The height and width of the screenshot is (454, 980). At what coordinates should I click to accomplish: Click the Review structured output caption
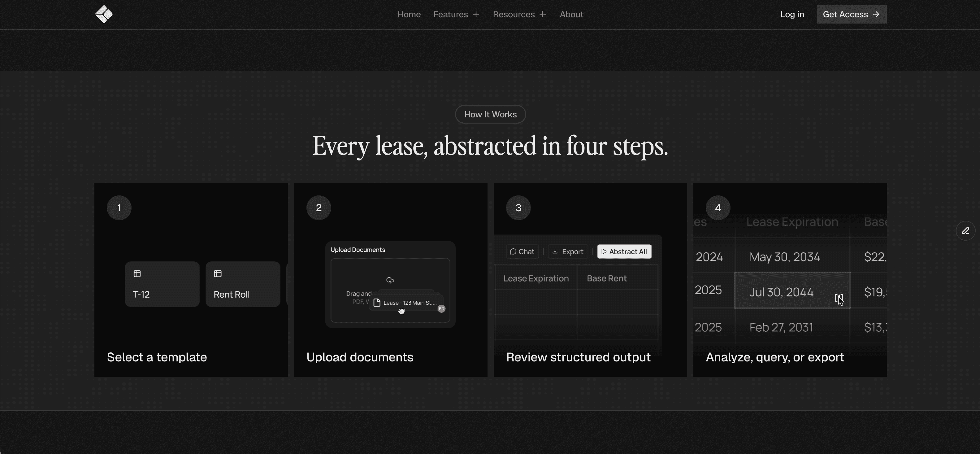578,357
